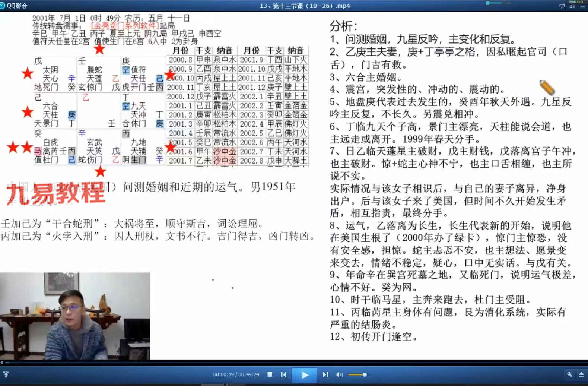Click the 山下火 cell in the 2001.9 row
This screenshot has width=588, height=386.
(x=296, y=60)
